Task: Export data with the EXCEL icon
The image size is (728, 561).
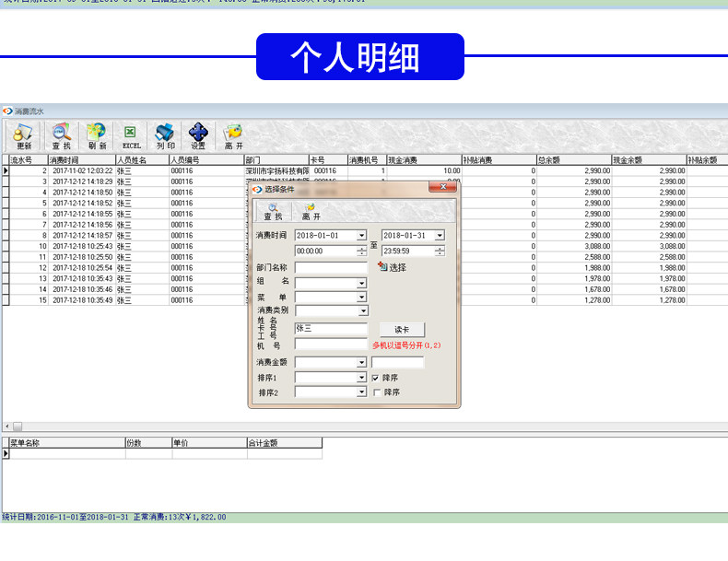Action: 131,136
